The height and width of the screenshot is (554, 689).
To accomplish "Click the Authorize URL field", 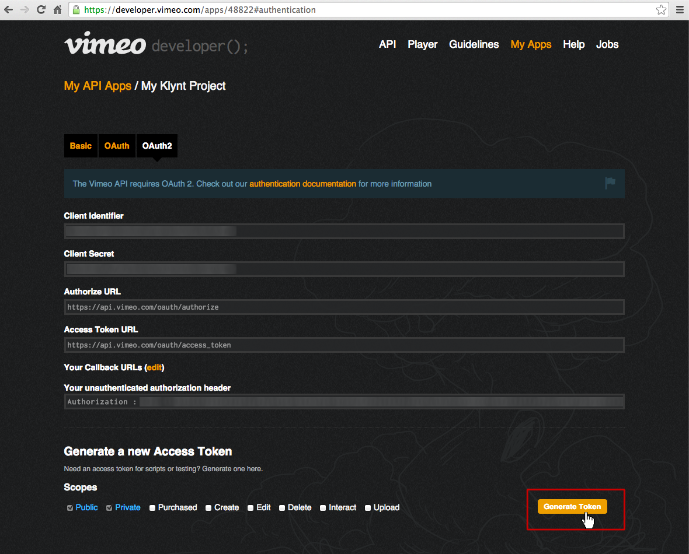I will [344, 307].
